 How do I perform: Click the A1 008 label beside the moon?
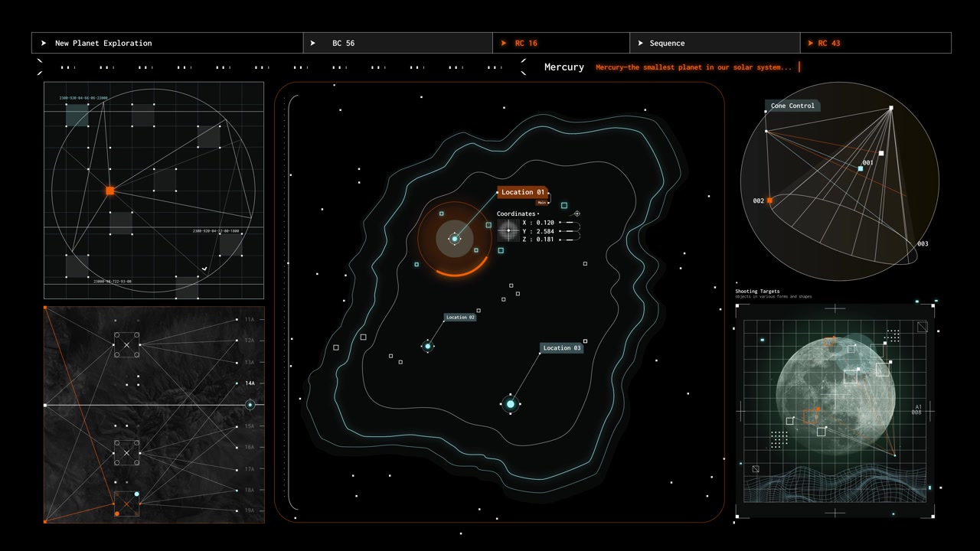[916, 409]
